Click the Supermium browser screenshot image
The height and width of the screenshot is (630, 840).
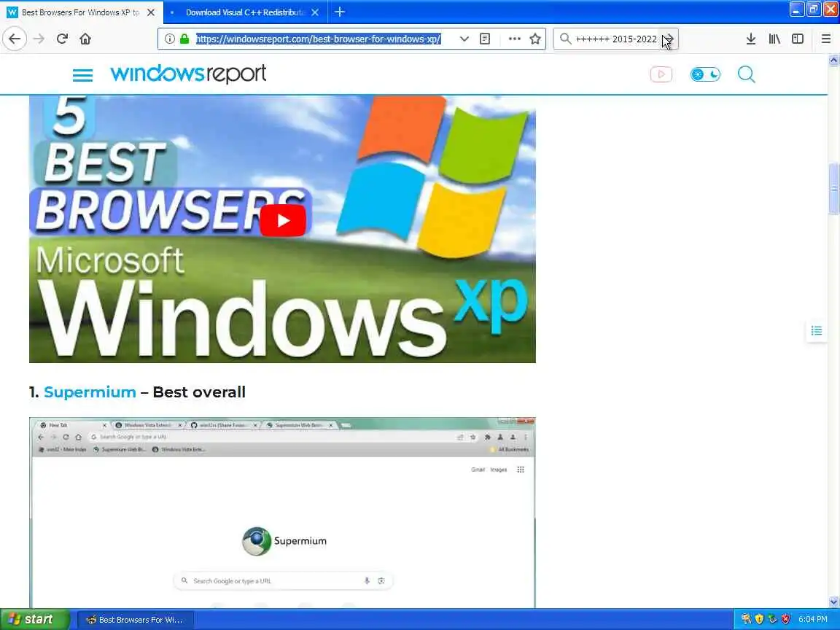pos(282,513)
